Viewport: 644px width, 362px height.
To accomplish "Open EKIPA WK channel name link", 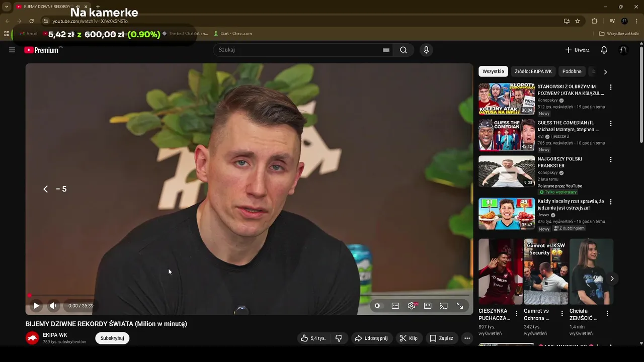I will 55,335.
